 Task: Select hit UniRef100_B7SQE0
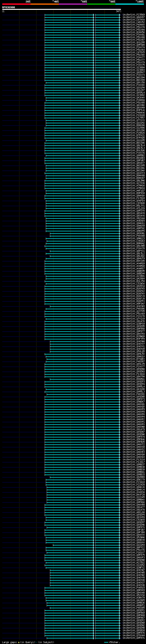pos(134,359)
